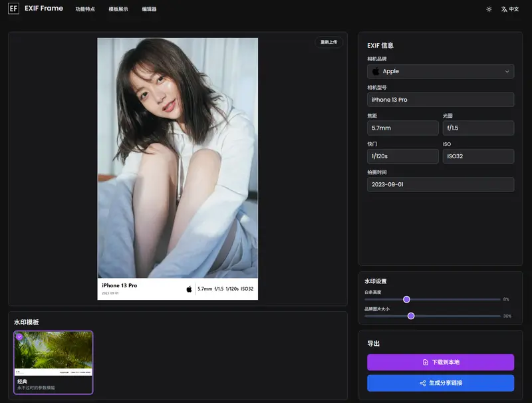Click the 重新上传 re-upload button
This screenshot has width=532, height=403.
[x=329, y=42]
